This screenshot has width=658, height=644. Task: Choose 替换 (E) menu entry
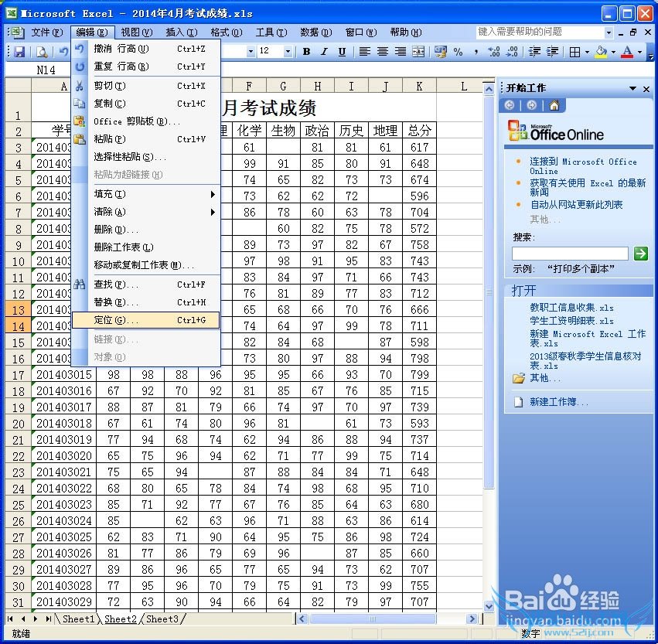pos(145,302)
